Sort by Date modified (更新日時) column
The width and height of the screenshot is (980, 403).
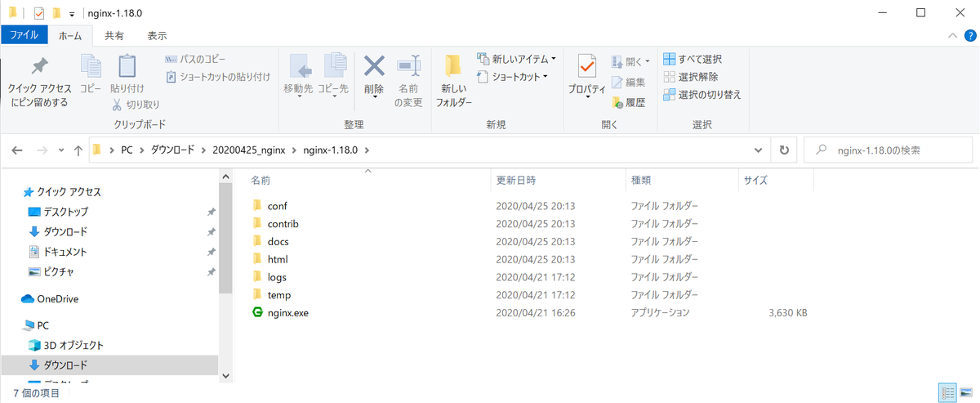(516, 179)
